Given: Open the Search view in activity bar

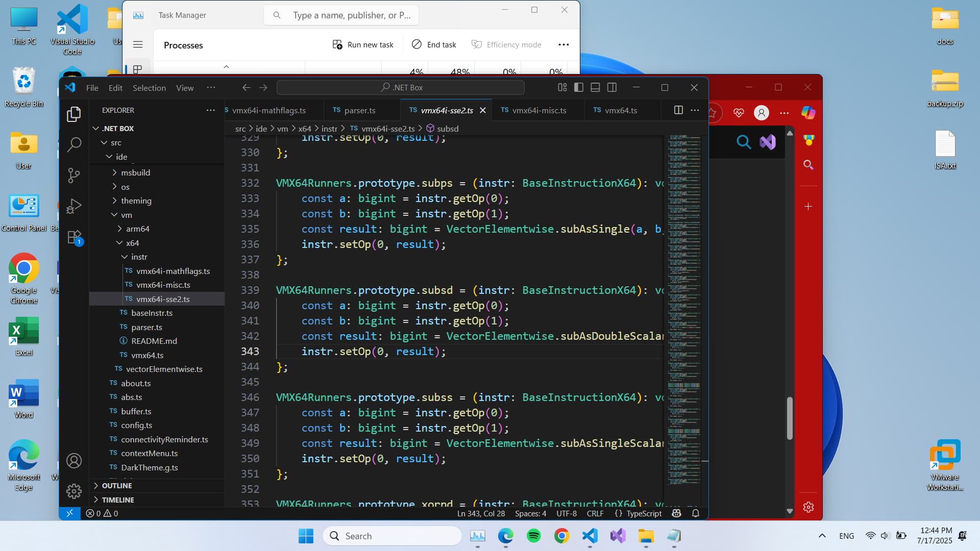Looking at the screenshot, I should click(74, 145).
